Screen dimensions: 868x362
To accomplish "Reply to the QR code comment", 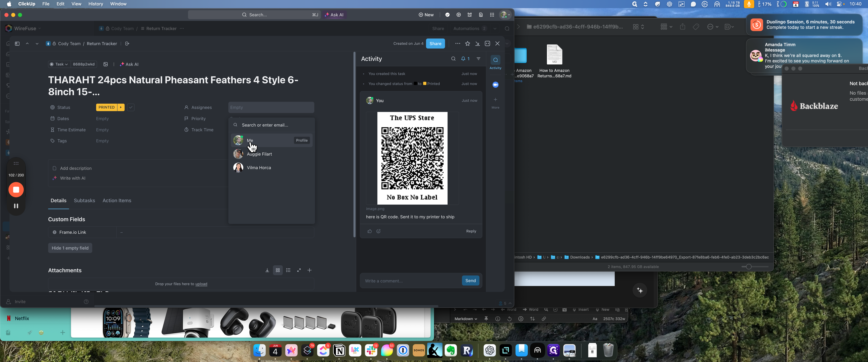I will pos(471,231).
